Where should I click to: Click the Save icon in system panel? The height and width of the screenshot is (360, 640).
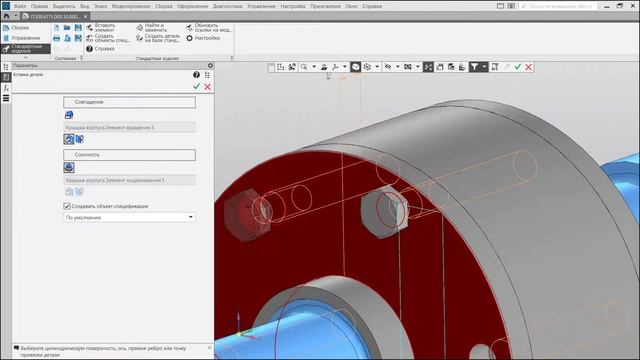tap(78, 28)
